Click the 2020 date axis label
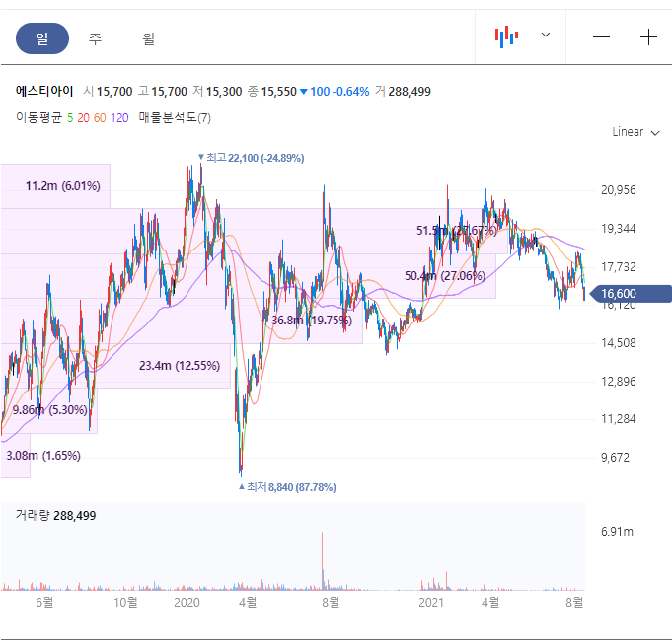The image size is (672, 644). [x=187, y=603]
